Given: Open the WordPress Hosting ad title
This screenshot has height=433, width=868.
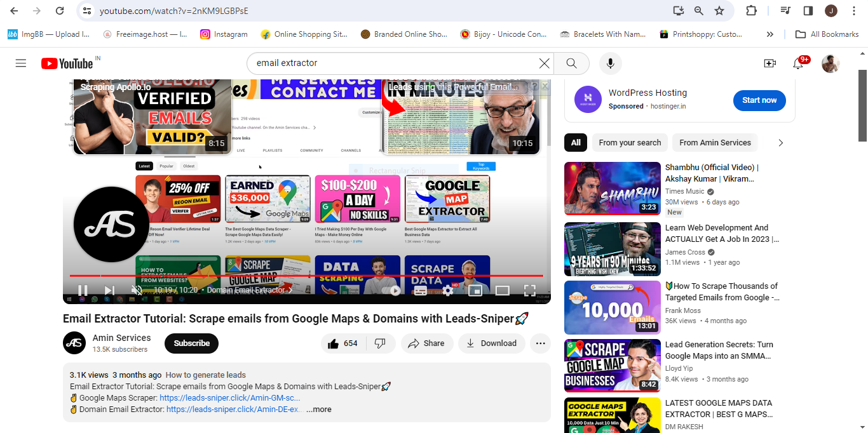Looking at the screenshot, I should coord(648,93).
